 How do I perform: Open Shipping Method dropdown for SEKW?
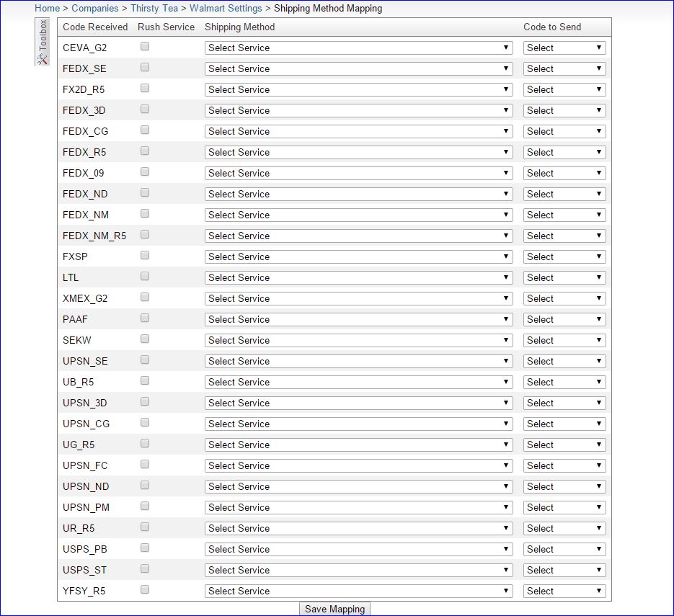pos(359,340)
